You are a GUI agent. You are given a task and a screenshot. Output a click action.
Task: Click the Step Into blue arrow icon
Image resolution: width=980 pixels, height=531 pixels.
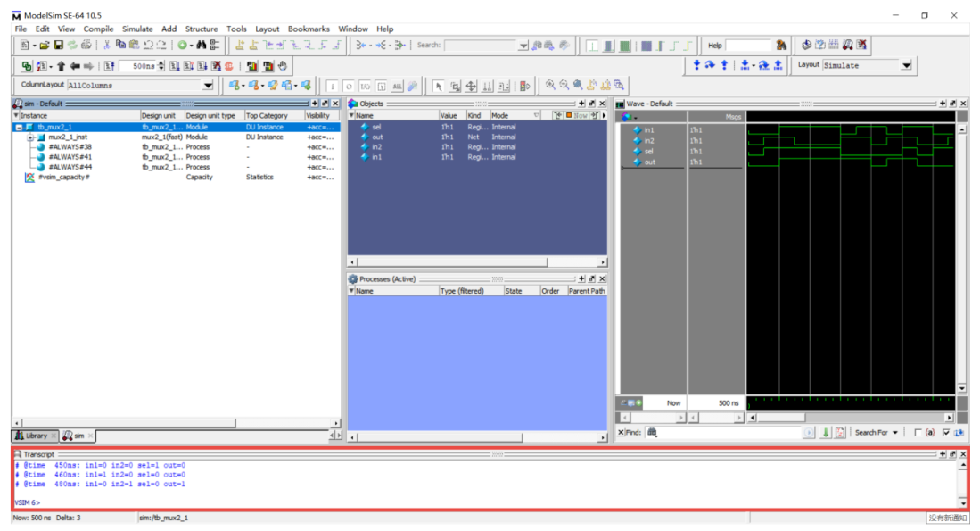(x=696, y=65)
